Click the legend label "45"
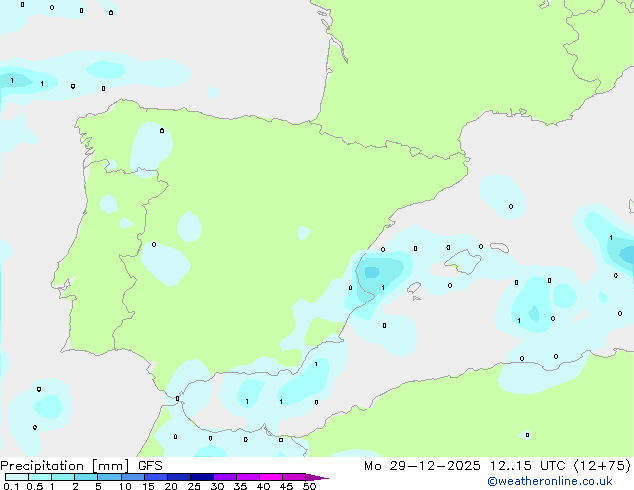 [286, 486]
